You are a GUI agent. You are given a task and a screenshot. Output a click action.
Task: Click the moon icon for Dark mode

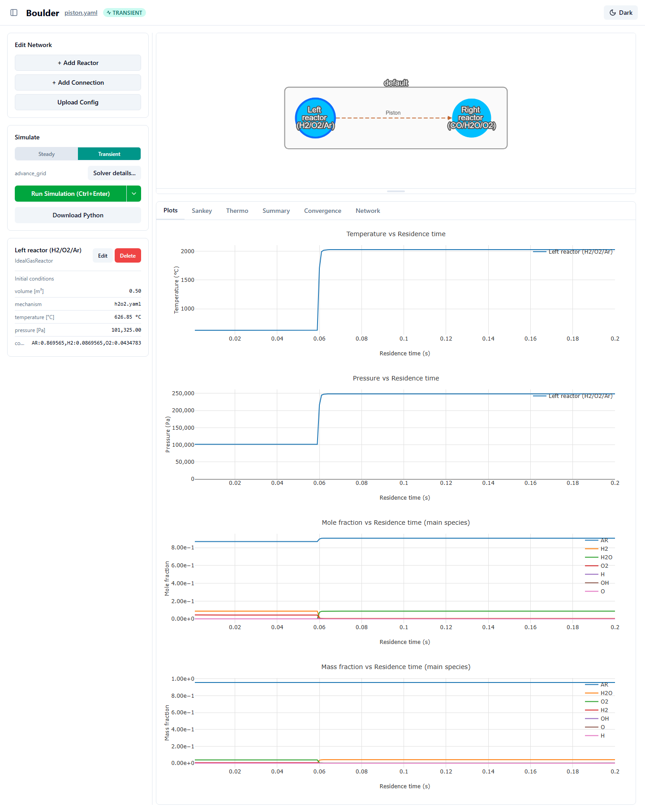tap(613, 13)
